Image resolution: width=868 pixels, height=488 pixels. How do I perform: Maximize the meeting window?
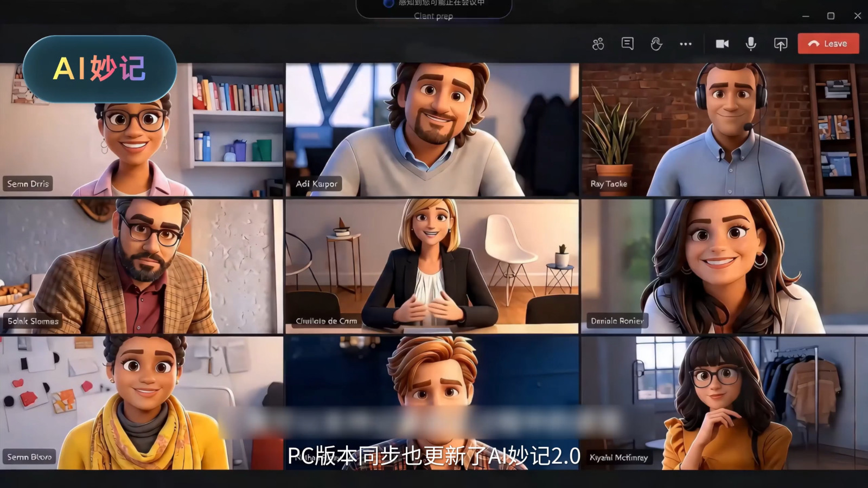click(831, 16)
